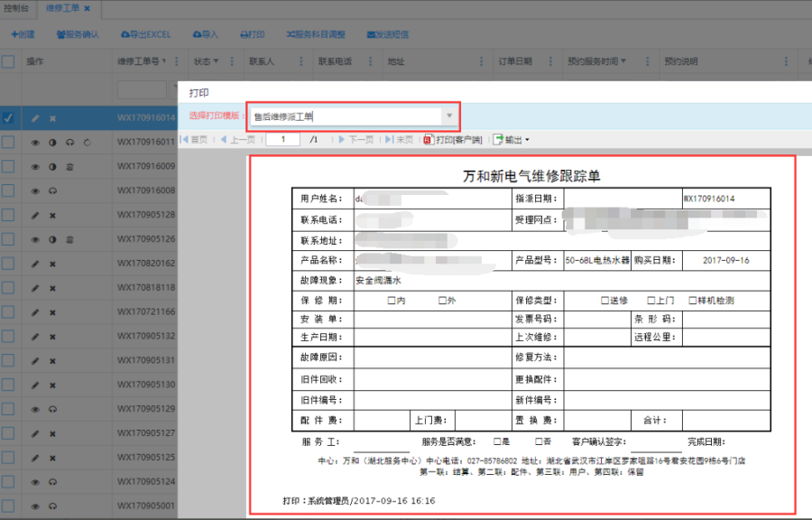Open the 选择打印模版 template dropdown arrow
The image size is (812, 520).
(449, 116)
